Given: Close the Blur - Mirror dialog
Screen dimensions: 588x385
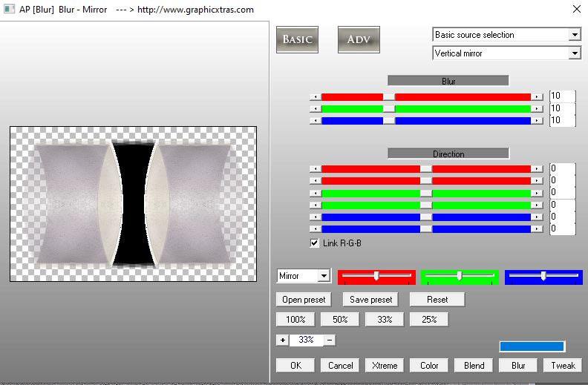Looking at the screenshot, I should coord(577,9).
